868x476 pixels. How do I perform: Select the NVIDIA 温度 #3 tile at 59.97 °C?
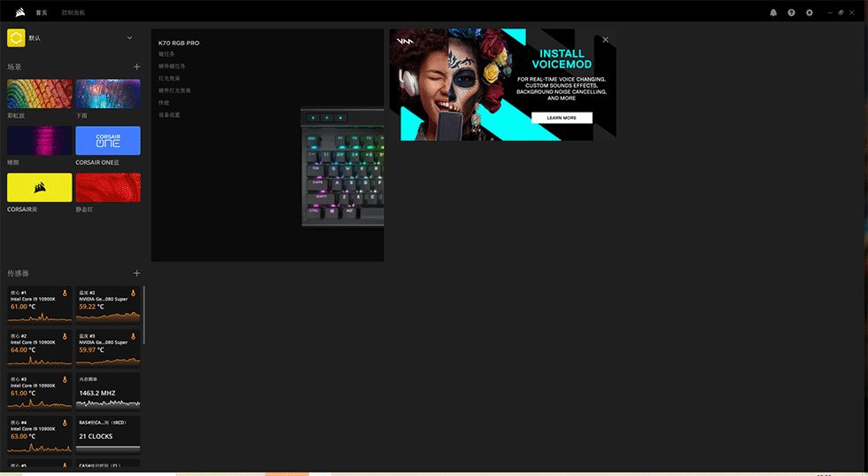tap(108, 348)
